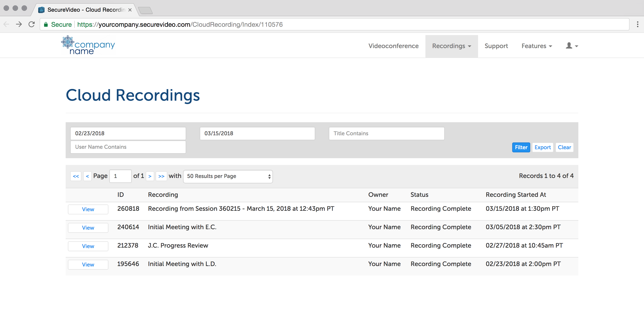Click the start date field 02/23/2018
Screen dimensions: 644x333
click(x=128, y=133)
